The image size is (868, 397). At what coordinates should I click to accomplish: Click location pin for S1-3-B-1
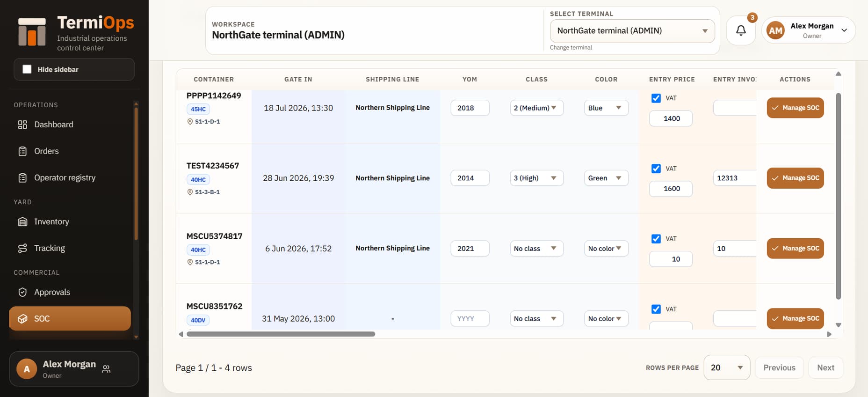click(190, 192)
